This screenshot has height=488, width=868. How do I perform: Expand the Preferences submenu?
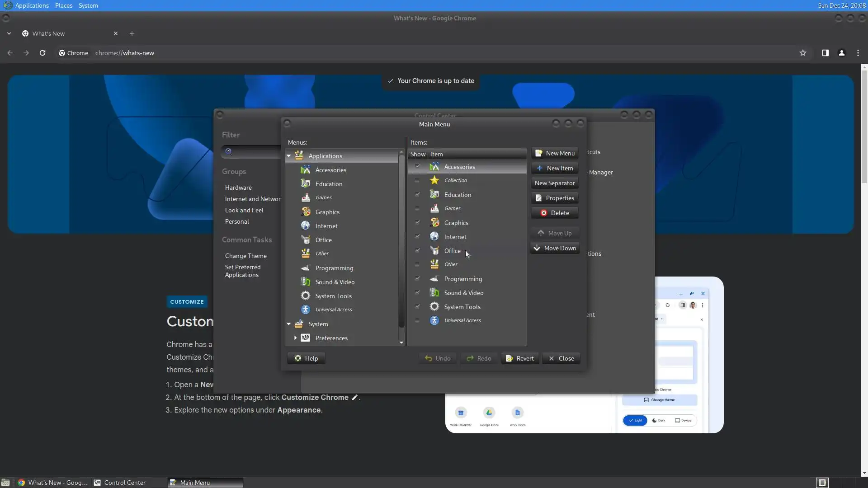click(296, 338)
